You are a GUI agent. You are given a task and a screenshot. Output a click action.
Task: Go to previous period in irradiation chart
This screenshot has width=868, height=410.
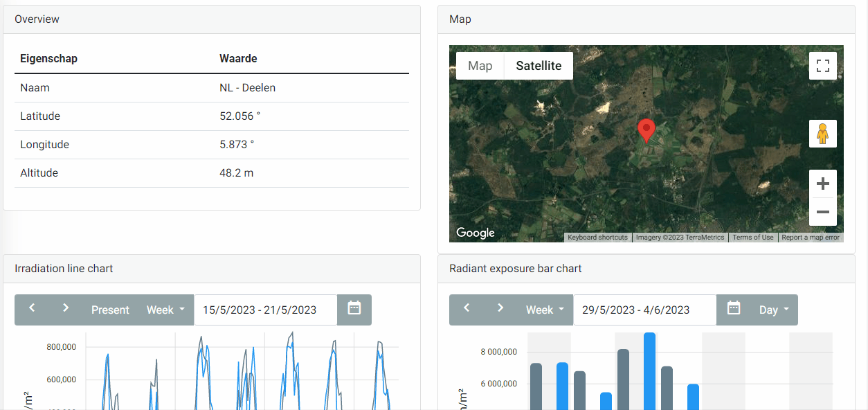[32, 309]
